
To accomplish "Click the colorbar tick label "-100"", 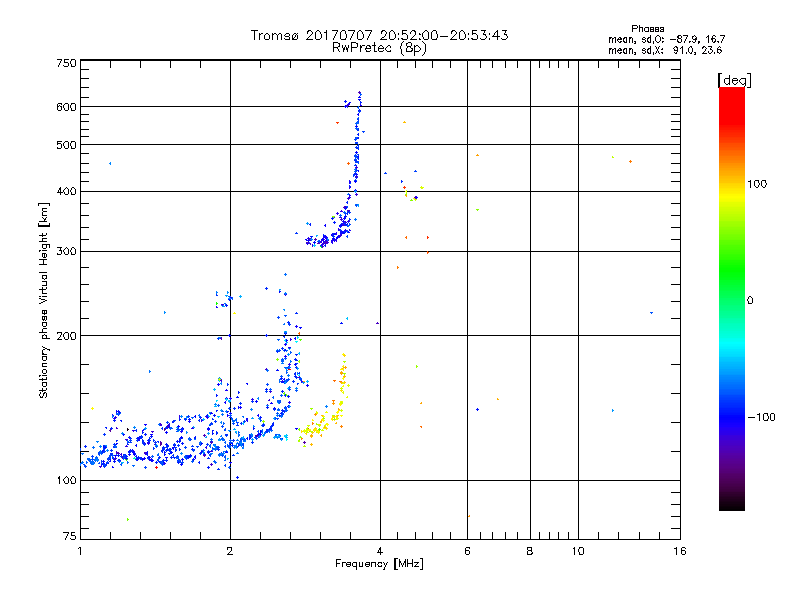I will click(761, 417).
